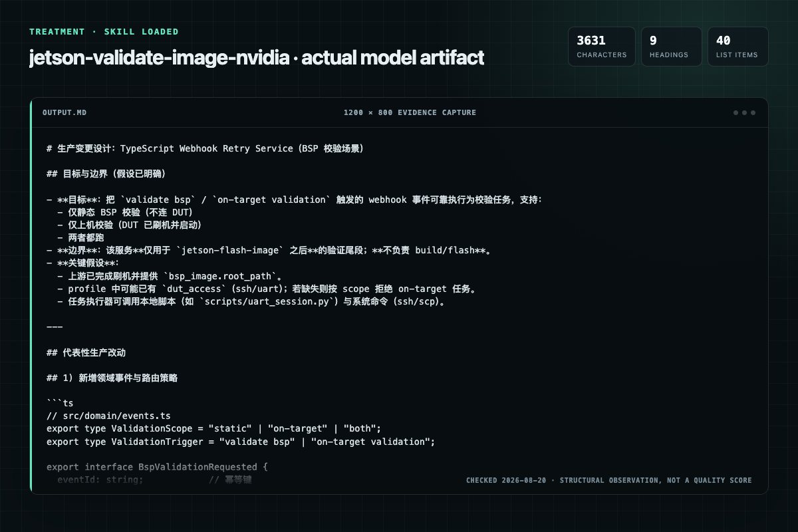Click the 'export type ValidationTrigger' code line
798x532 pixels.
coord(241,441)
